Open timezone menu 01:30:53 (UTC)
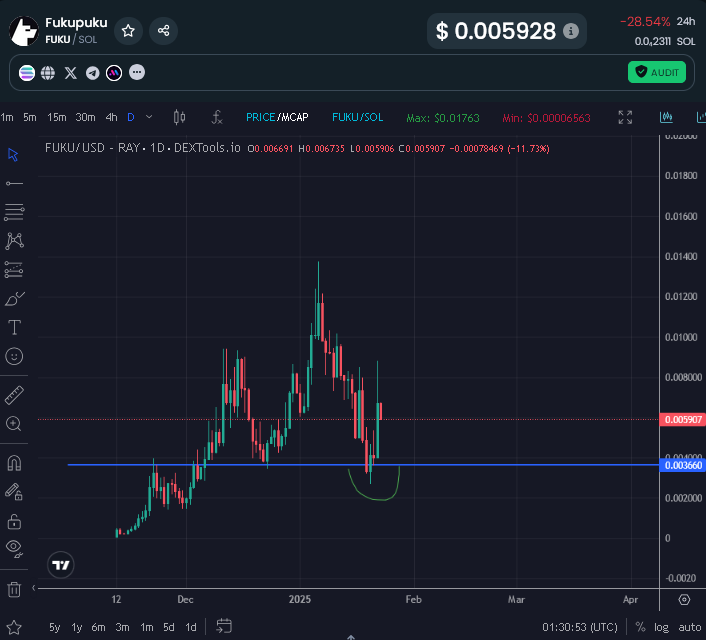 click(x=579, y=627)
